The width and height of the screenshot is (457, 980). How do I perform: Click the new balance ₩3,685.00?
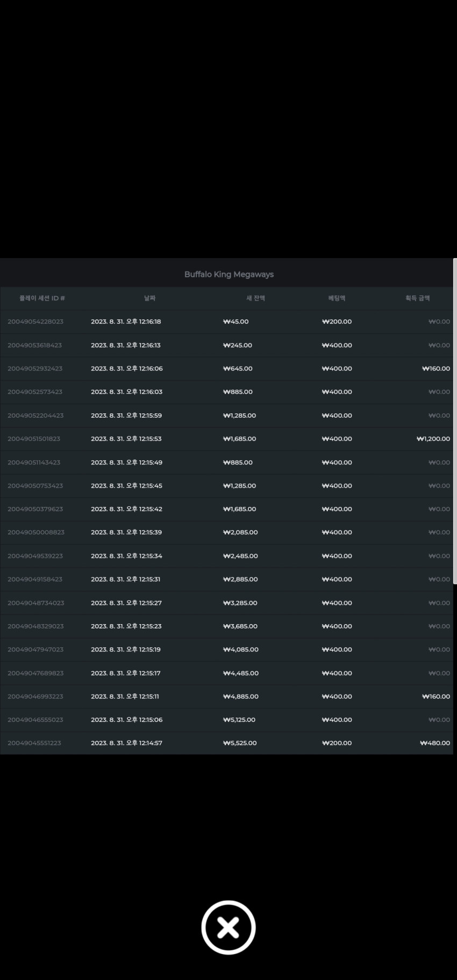click(240, 626)
